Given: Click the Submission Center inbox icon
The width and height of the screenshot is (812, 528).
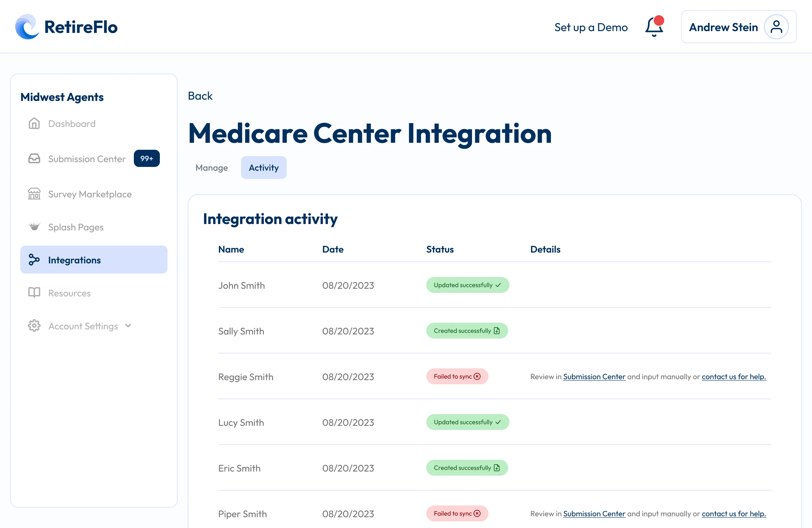Looking at the screenshot, I should (34, 159).
